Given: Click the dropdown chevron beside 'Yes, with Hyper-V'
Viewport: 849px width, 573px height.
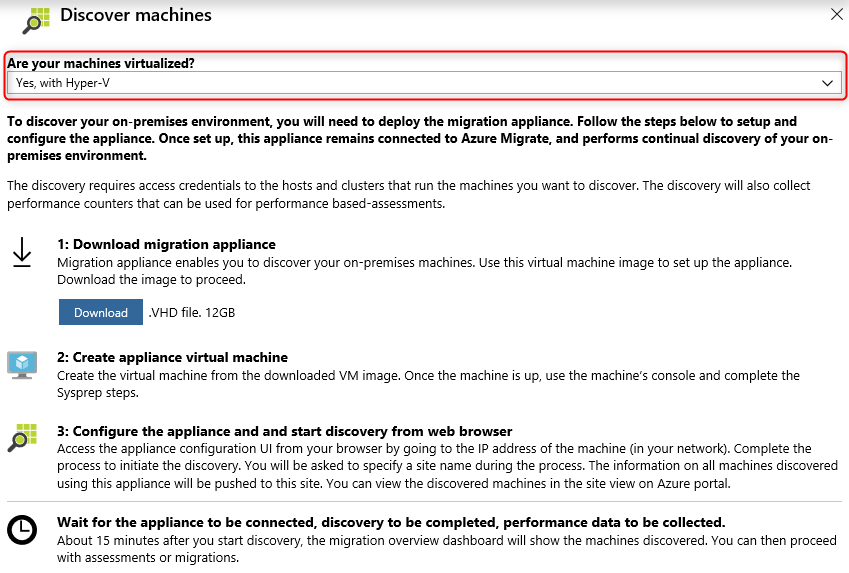Looking at the screenshot, I should pos(827,83).
